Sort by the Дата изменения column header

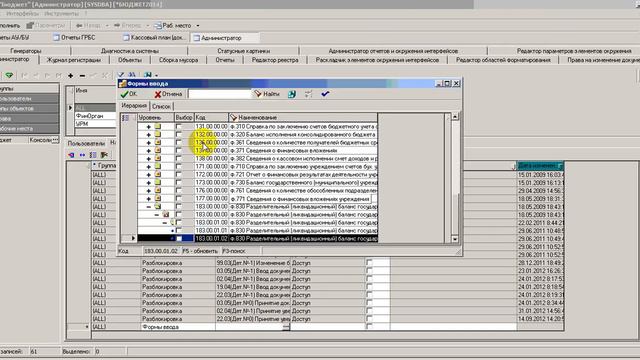tap(540, 166)
